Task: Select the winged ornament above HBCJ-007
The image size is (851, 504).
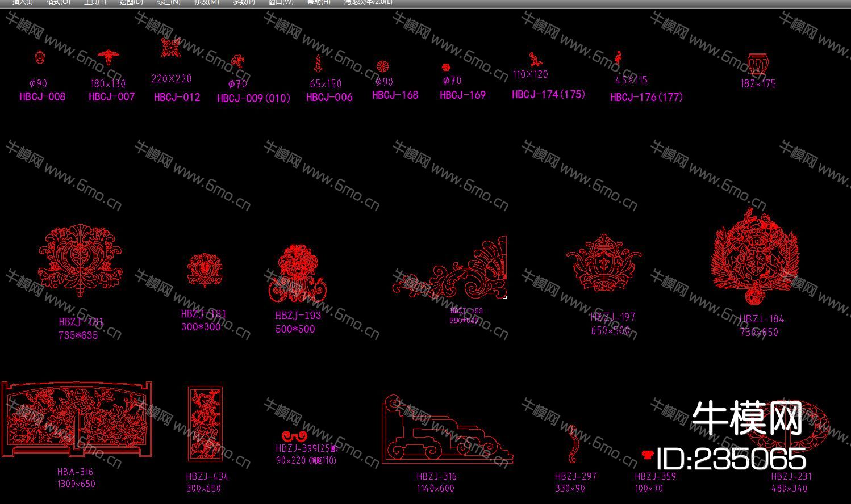Action: click(107, 56)
